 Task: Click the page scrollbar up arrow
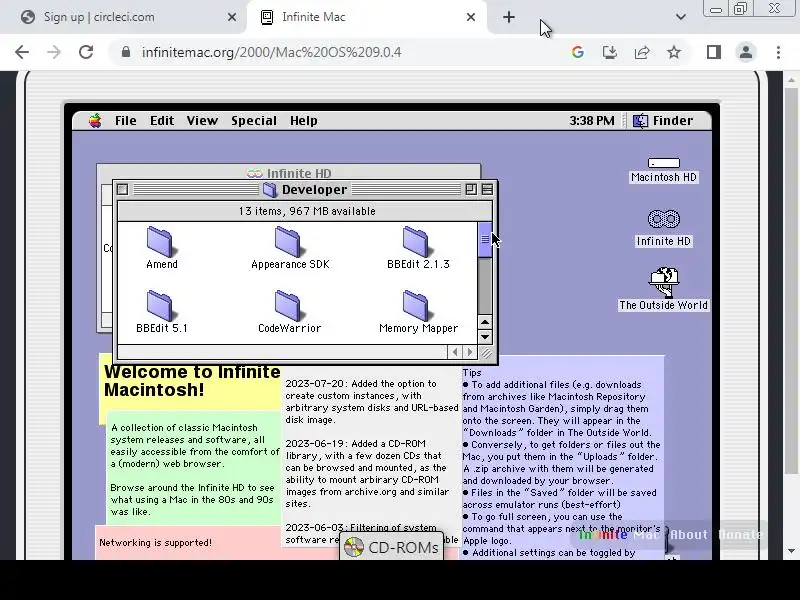[x=791, y=80]
